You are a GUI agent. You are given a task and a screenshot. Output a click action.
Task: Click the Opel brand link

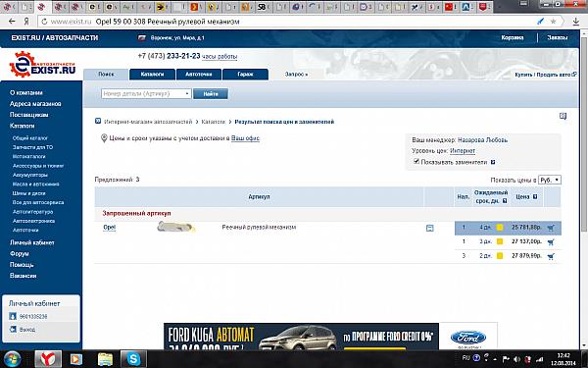pos(110,228)
